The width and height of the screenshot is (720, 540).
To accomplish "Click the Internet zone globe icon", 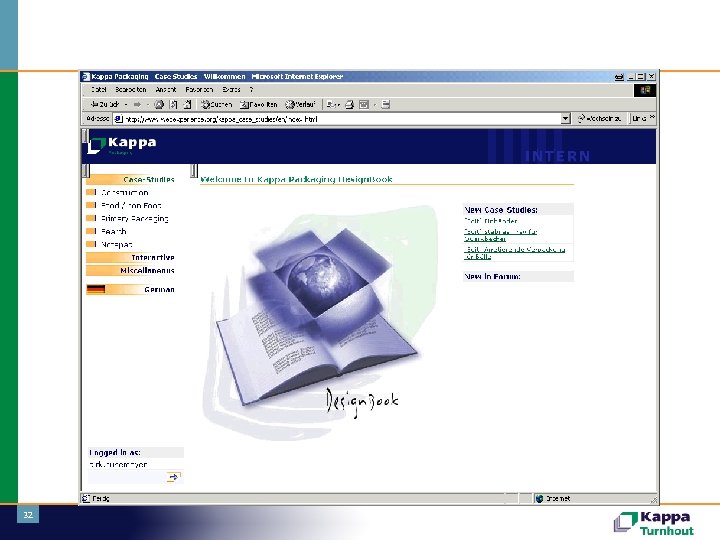I will click(540, 498).
